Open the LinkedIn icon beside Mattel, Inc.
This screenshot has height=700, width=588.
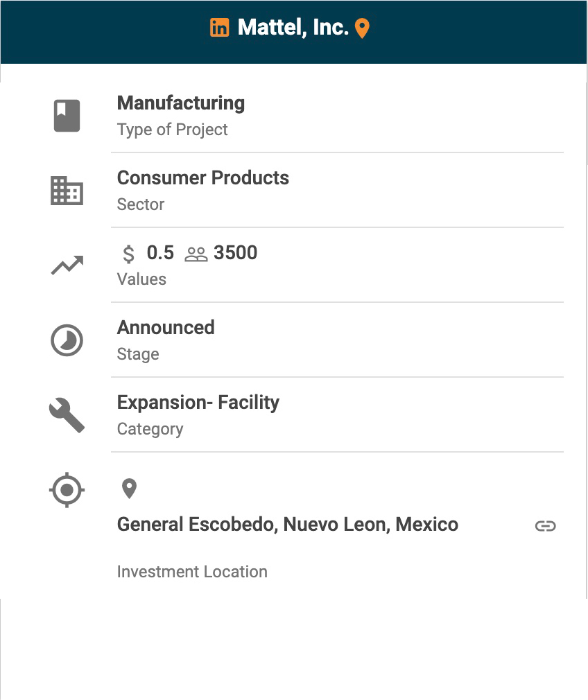click(x=219, y=28)
